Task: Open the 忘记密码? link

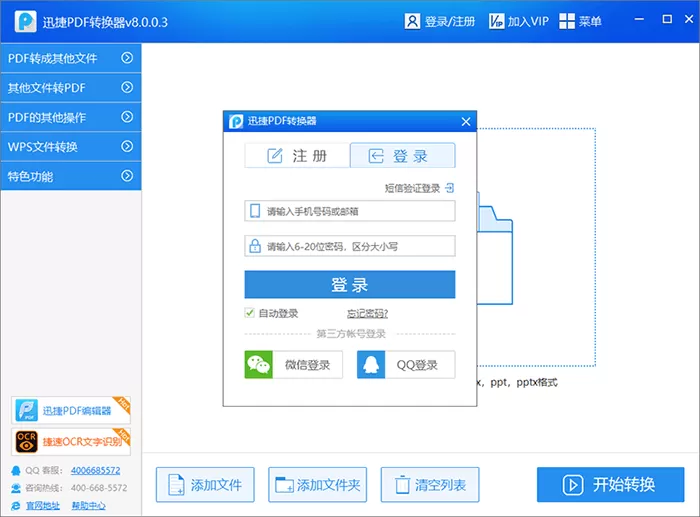Action: [x=367, y=313]
